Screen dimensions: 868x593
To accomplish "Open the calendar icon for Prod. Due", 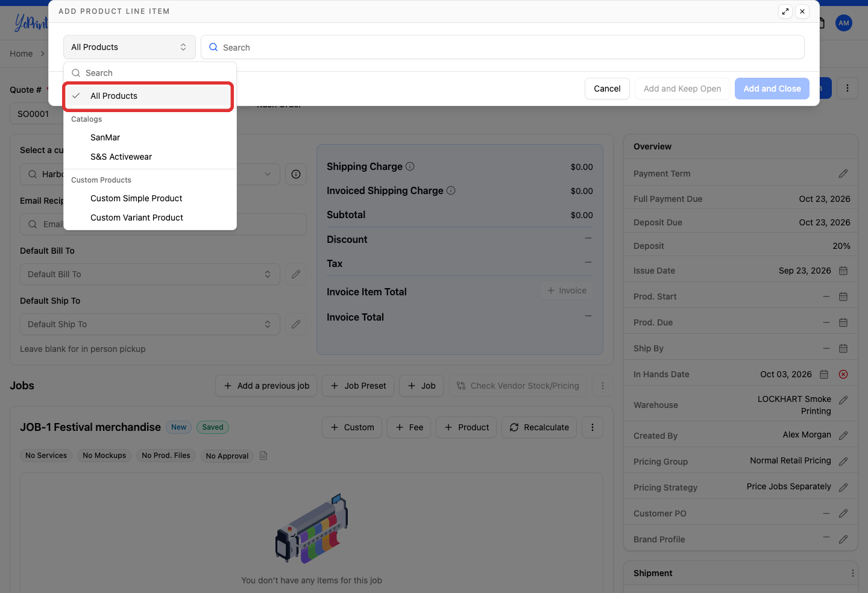I will [843, 322].
